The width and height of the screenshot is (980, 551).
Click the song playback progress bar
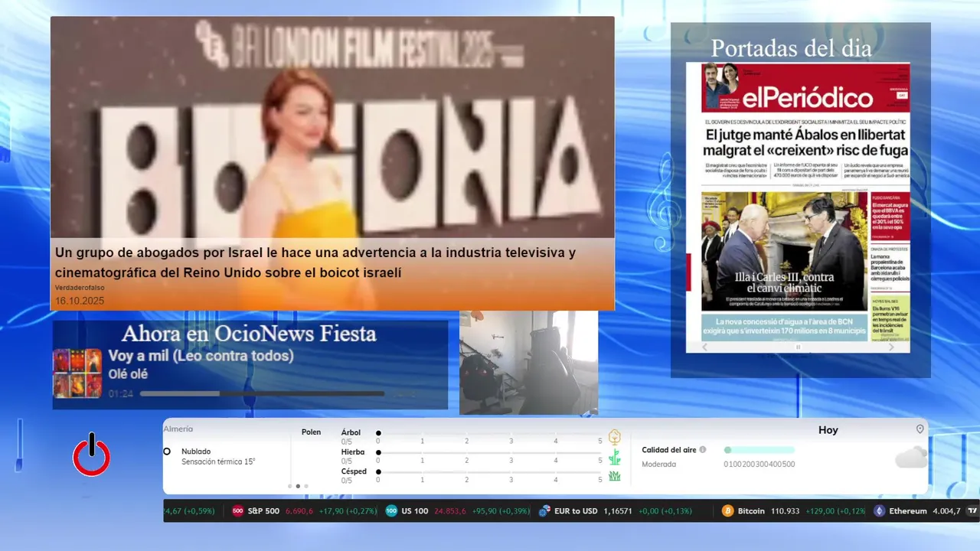pos(262,394)
